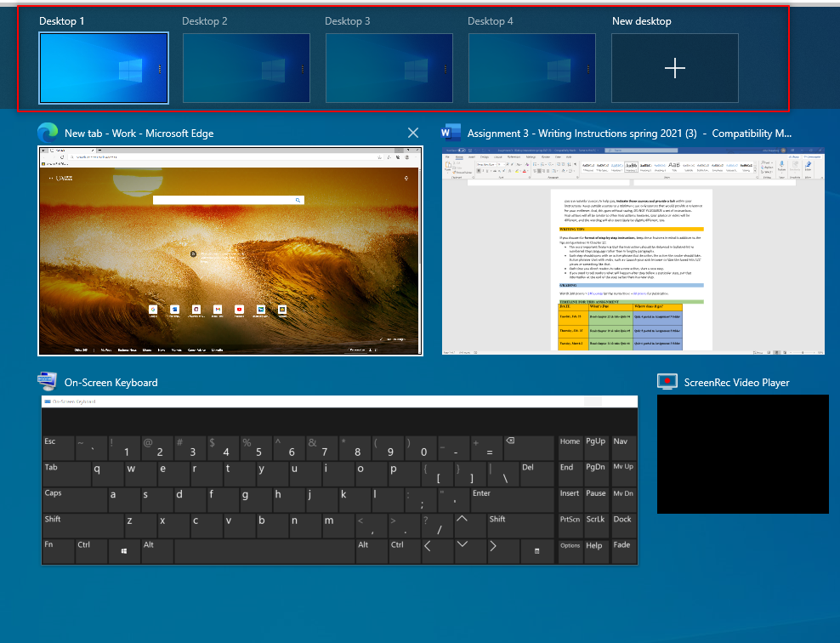This screenshot has height=643, width=840.
Task: Click the Enter key on On-Screen Keyboard
Action: tap(512, 500)
